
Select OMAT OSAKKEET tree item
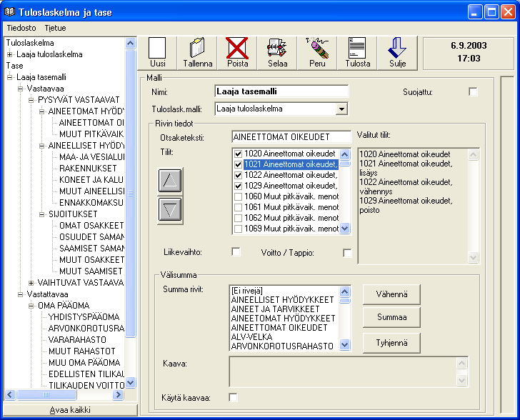(91, 226)
